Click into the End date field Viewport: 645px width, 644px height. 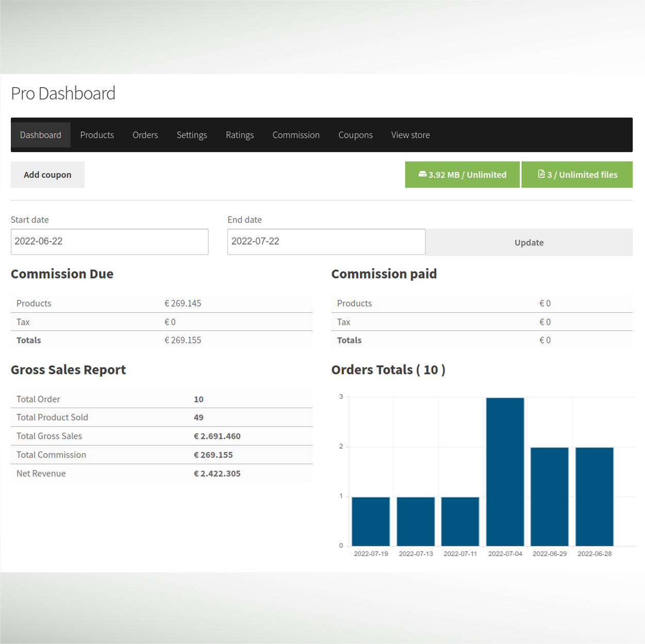coord(326,242)
